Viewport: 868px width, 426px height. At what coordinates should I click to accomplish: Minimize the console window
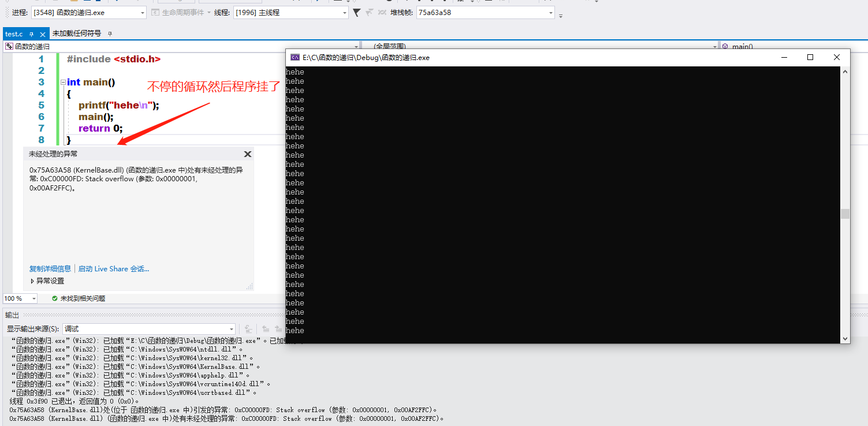[x=784, y=57]
